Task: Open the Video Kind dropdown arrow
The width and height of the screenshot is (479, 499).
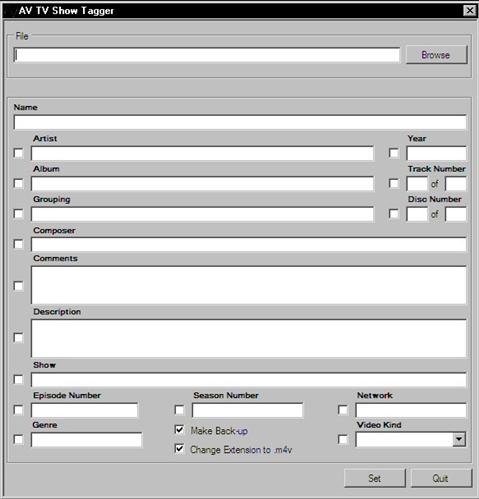Action: click(459, 439)
